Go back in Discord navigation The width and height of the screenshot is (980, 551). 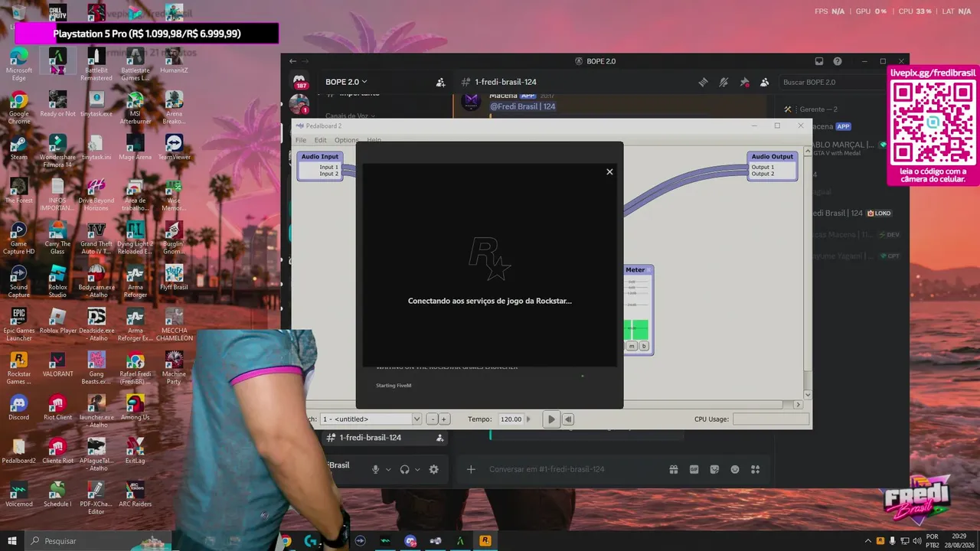[x=292, y=61]
